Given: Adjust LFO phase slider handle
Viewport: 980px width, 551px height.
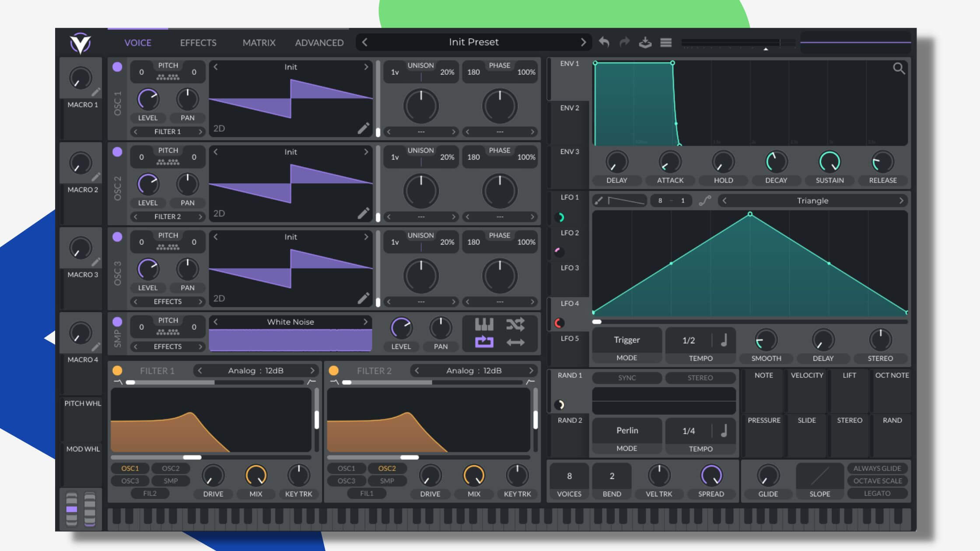Looking at the screenshot, I should pyautogui.click(x=597, y=322).
